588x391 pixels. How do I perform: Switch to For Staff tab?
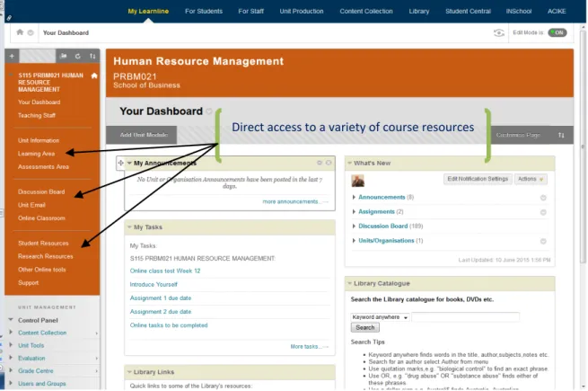click(x=250, y=12)
